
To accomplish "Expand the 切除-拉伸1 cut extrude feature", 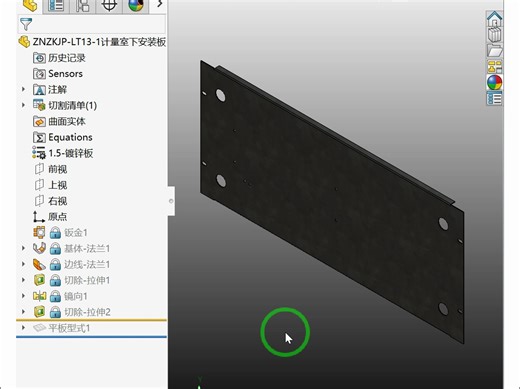I will pyautogui.click(x=23, y=280).
